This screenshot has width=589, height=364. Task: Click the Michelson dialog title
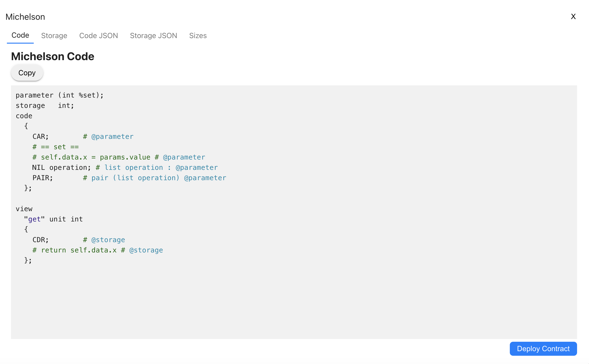25,17
